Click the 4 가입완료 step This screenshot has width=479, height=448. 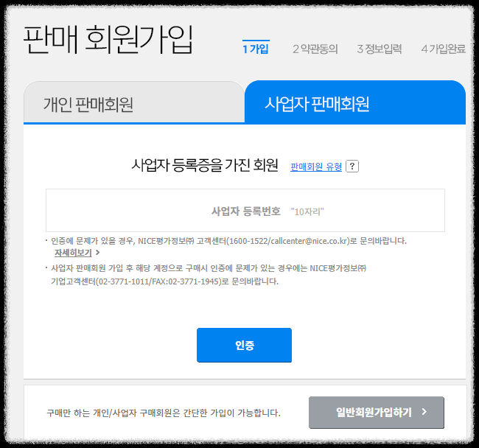click(443, 49)
